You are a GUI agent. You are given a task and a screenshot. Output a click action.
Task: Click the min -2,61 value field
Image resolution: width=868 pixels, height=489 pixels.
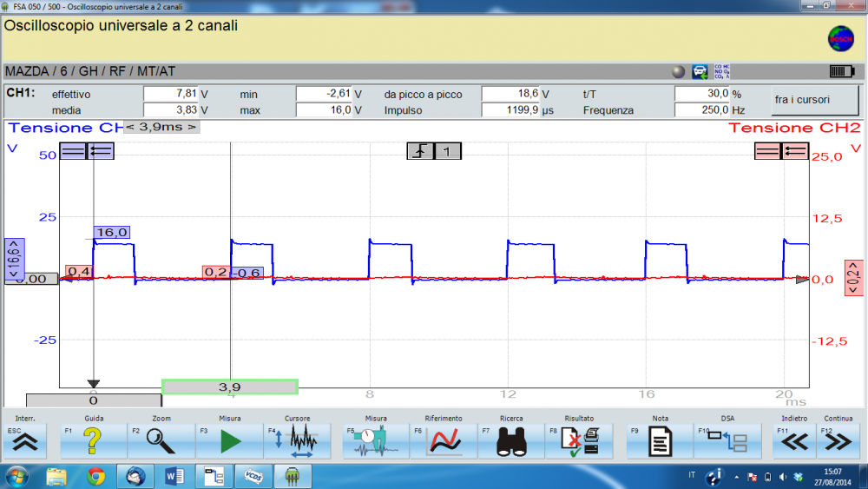[x=324, y=94]
